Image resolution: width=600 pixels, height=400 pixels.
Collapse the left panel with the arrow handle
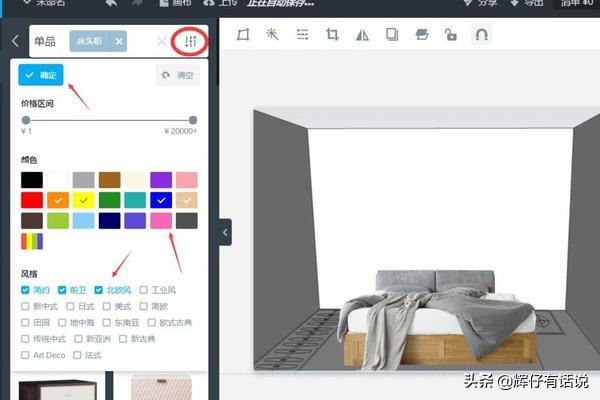[x=225, y=232]
